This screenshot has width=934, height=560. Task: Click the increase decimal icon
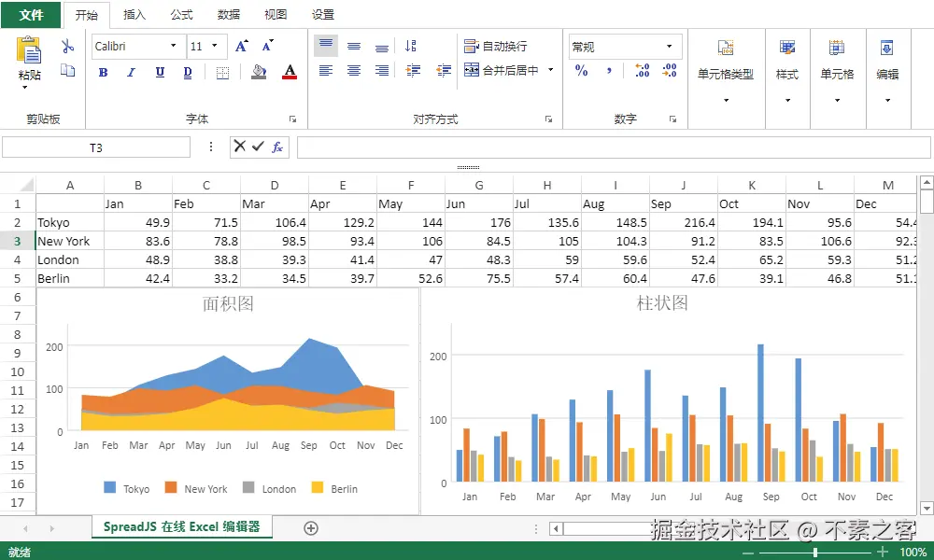[643, 71]
